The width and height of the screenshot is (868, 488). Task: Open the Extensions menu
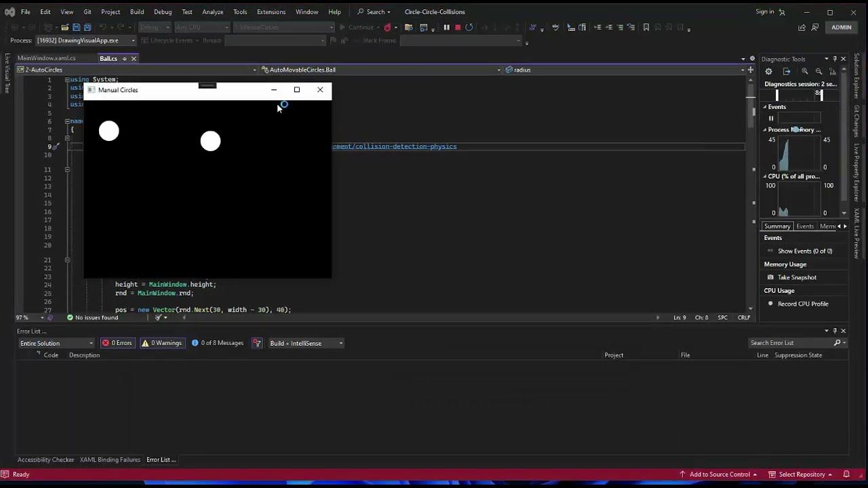tap(271, 12)
